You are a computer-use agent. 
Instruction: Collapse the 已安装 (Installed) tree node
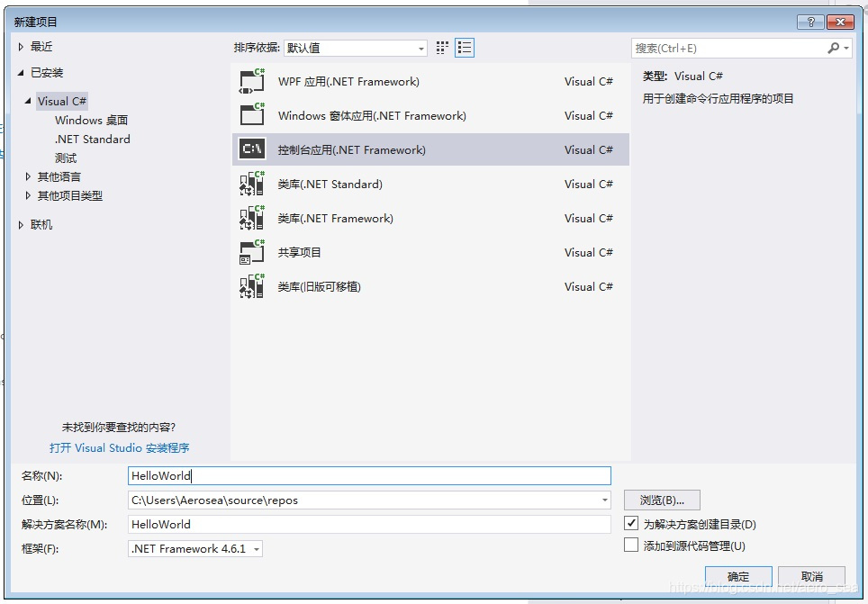[x=21, y=73]
